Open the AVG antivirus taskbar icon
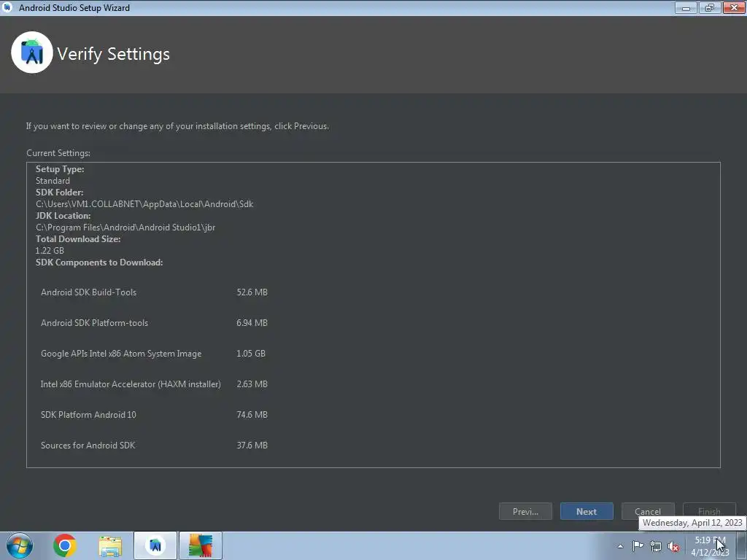This screenshot has width=747, height=560. (201, 545)
